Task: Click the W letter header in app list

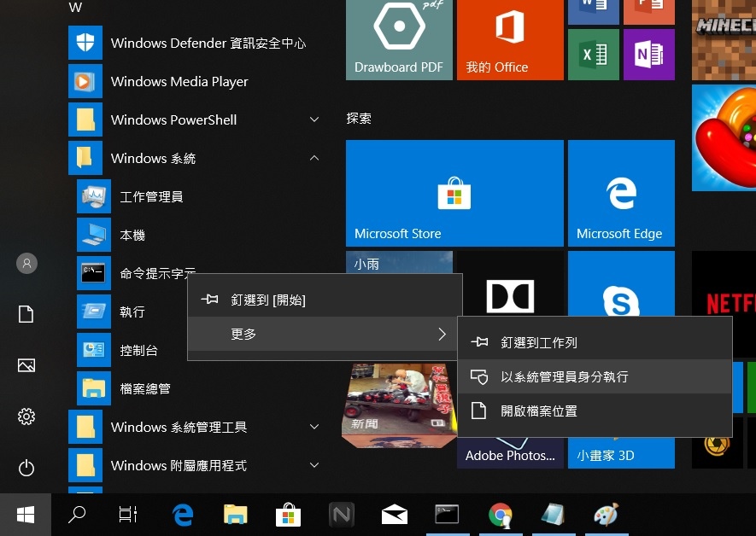Action: pos(75,7)
